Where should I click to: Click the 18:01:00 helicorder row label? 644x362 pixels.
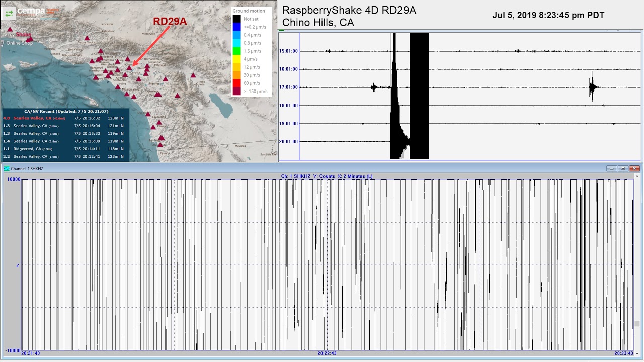[x=288, y=105]
